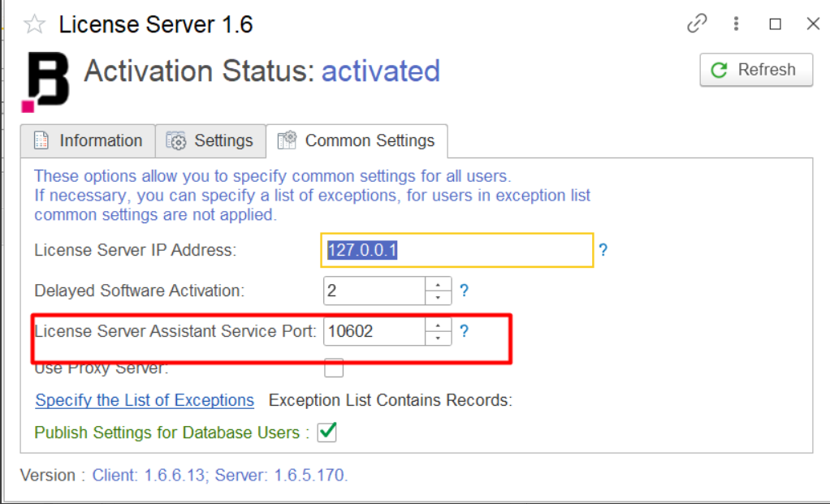Open the Settings tab

click(x=211, y=141)
